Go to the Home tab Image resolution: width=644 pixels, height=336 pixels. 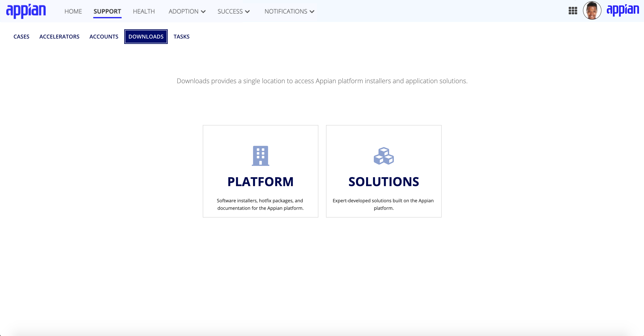[73, 12]
